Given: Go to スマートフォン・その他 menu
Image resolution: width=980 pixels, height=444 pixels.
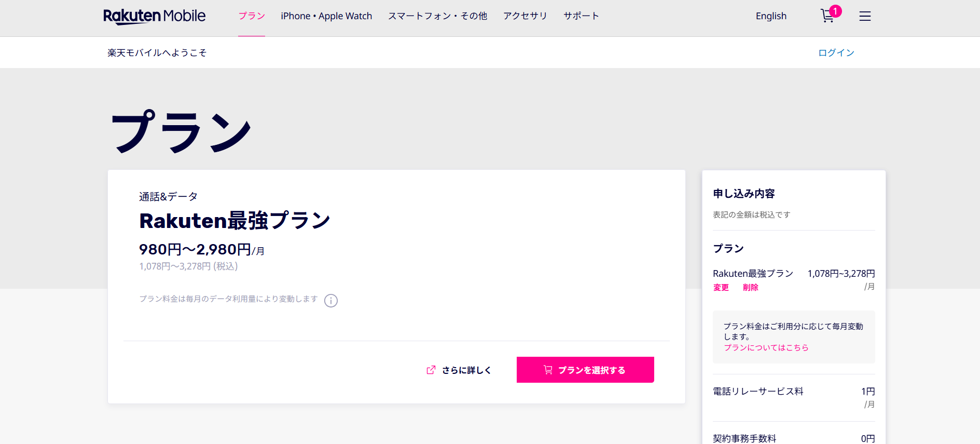Looking at the screenshot, I should point(437,16).
